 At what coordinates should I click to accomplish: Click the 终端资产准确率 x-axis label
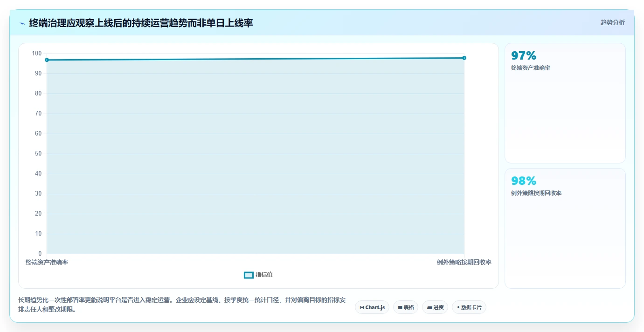(47, 262)
